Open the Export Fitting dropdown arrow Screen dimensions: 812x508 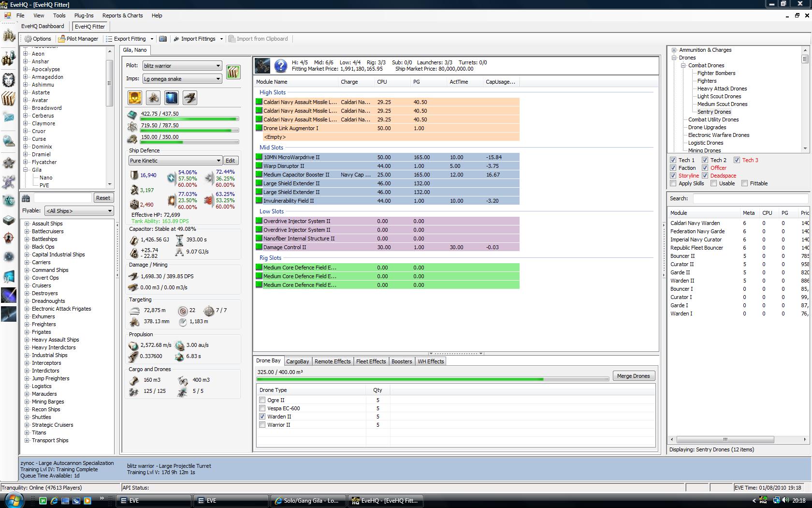coord(152,39)
